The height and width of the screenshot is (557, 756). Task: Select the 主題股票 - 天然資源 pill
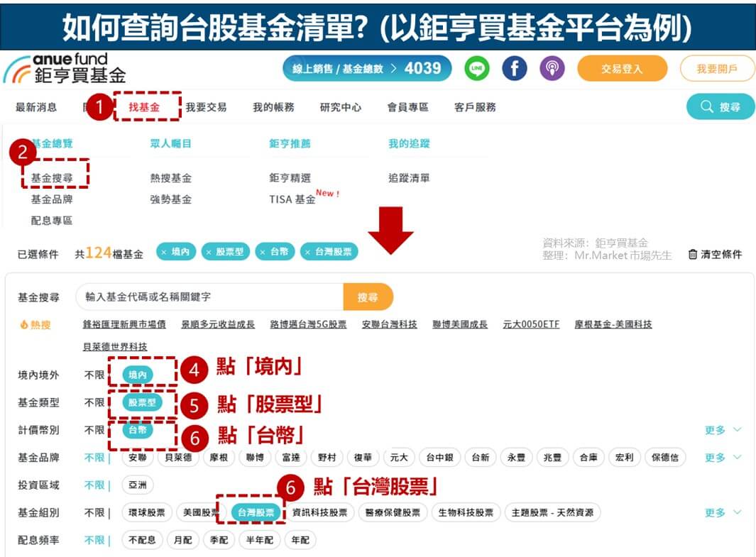(x=552, y=513)
